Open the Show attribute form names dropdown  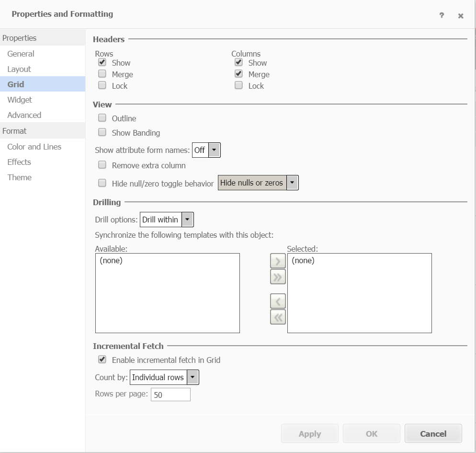click(x=214, y=150)
